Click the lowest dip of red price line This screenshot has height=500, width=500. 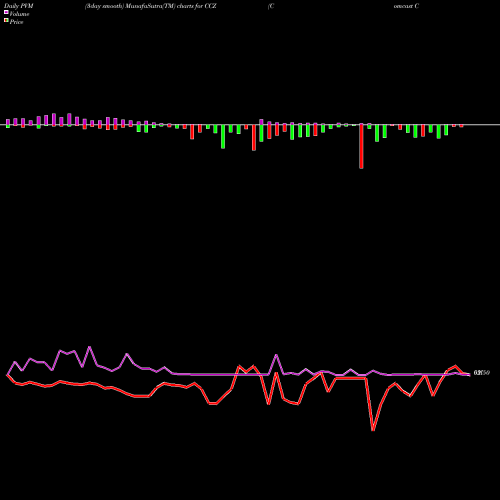tap(373, 429)
